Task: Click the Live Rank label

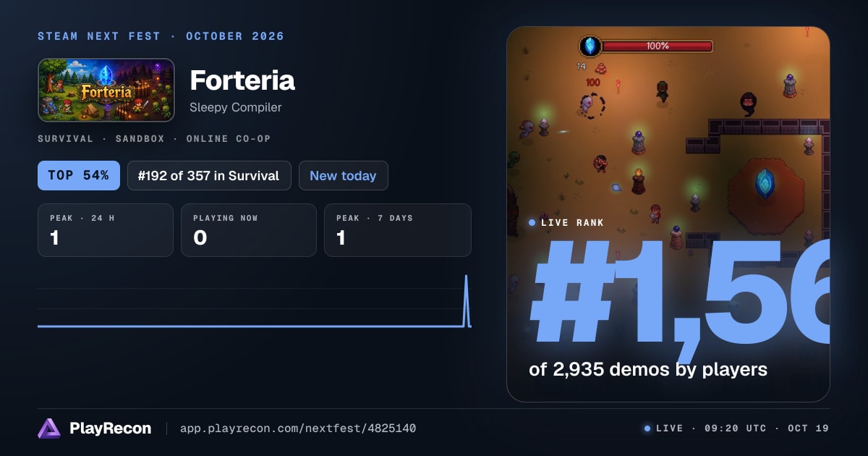Action: pyautogui.click(x=566, y=223)
